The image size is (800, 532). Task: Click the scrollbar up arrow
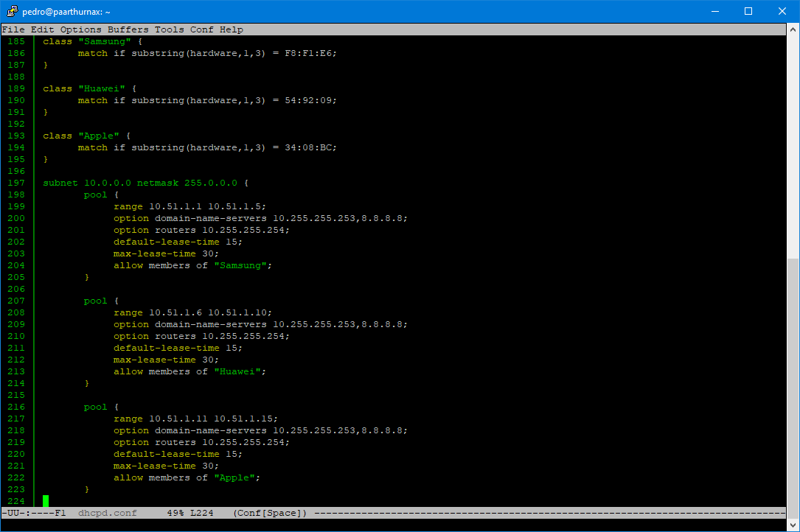point(793,29)
